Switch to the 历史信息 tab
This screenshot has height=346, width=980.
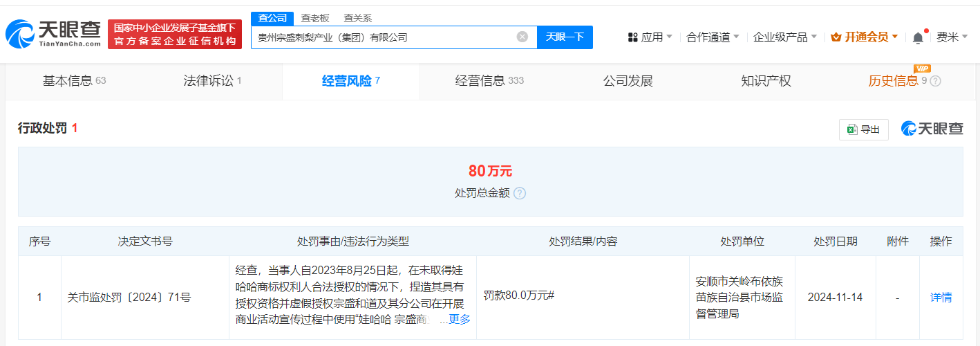coord(894,81)
